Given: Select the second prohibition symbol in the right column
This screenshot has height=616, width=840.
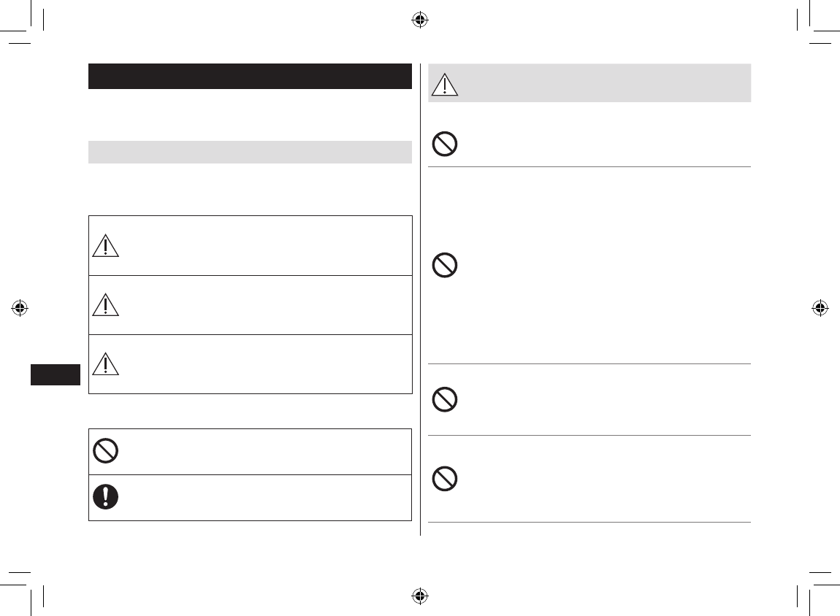Looking at the screenshot, I should (444, 266).
